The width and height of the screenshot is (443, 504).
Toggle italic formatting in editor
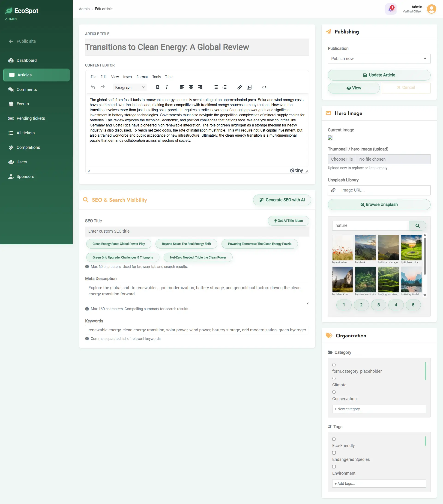coord(167,87)
